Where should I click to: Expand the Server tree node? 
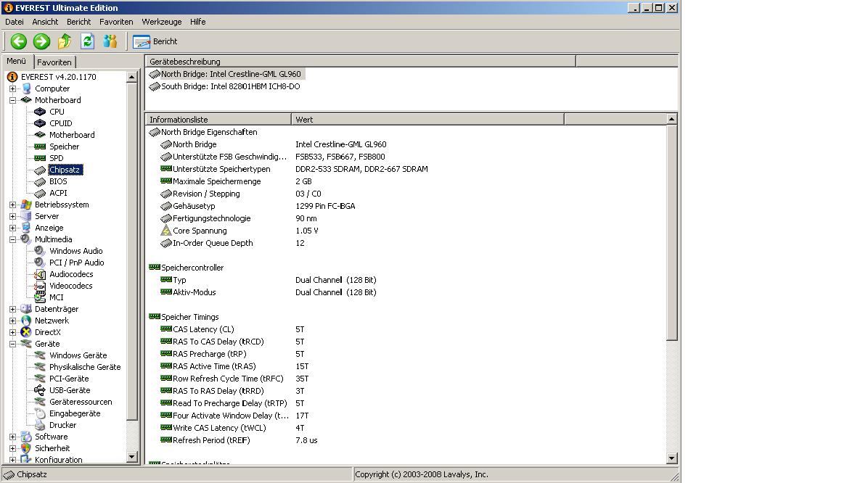point(12,216)
